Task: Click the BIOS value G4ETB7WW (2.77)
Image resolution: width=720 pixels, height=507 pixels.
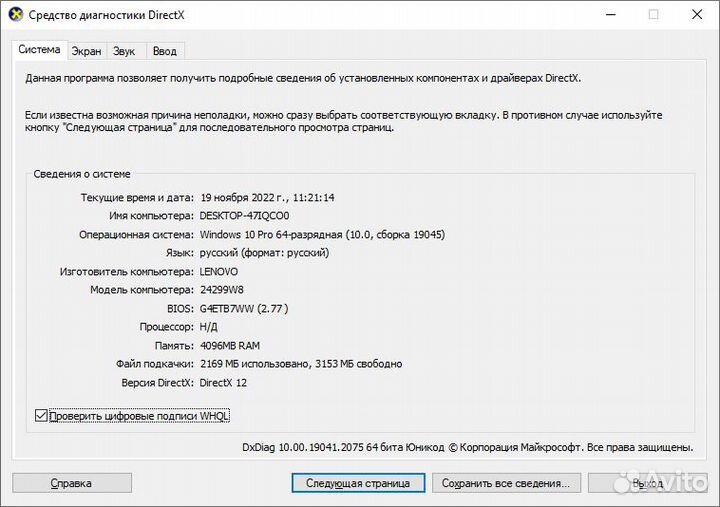Action: click(244, 309)
